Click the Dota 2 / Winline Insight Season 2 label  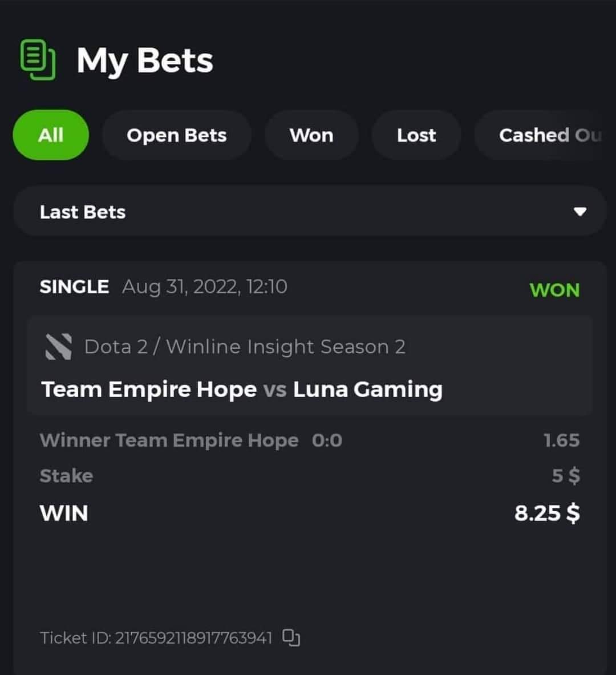(x=245, y=346)
